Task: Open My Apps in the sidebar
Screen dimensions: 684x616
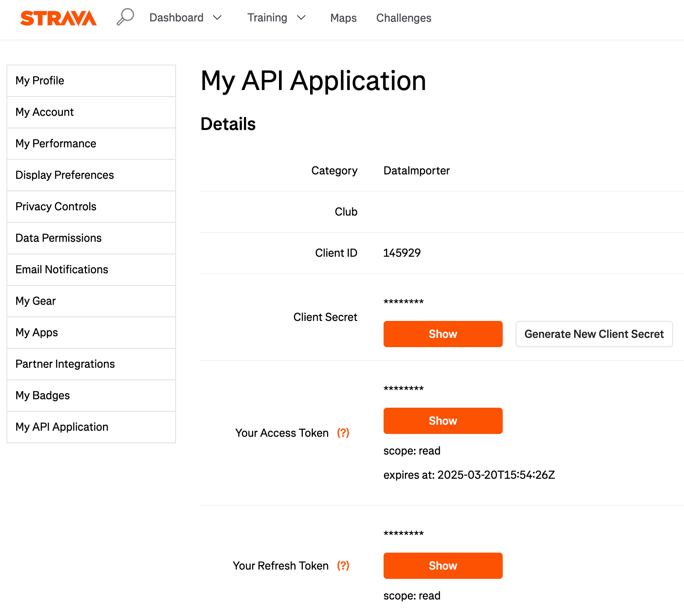Action: (91, 333)
